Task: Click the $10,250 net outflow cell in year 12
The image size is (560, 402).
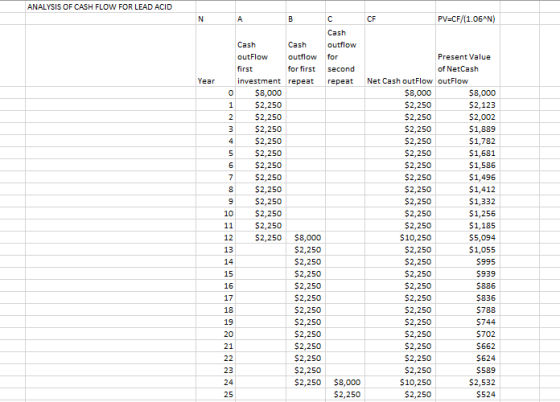Action: [x=400, y=237]
